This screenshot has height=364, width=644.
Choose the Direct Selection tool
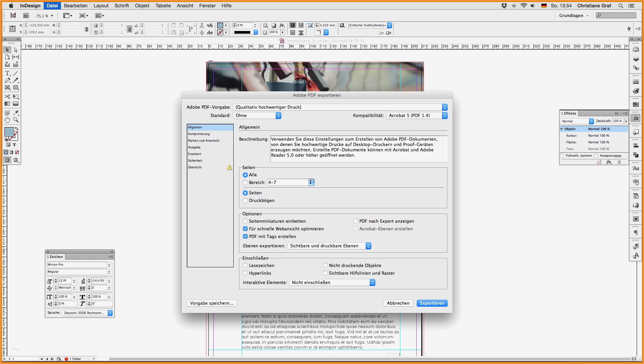(x=16, y=50)
